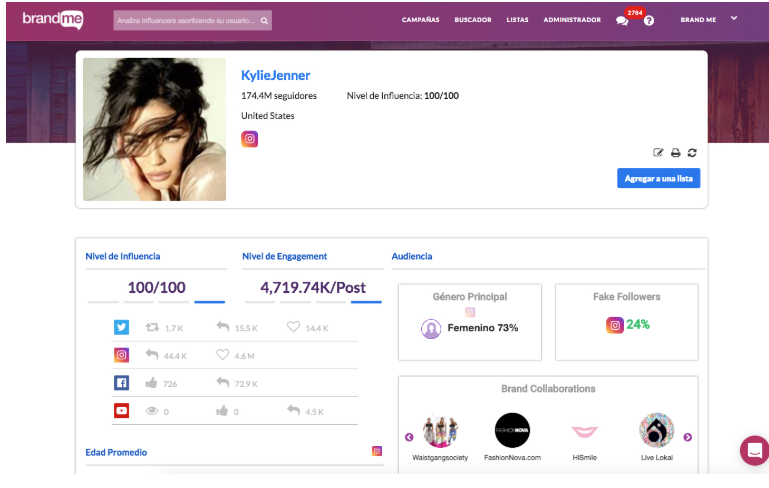
Task: Open the LISTAS menu
Action: pos(517,20)
